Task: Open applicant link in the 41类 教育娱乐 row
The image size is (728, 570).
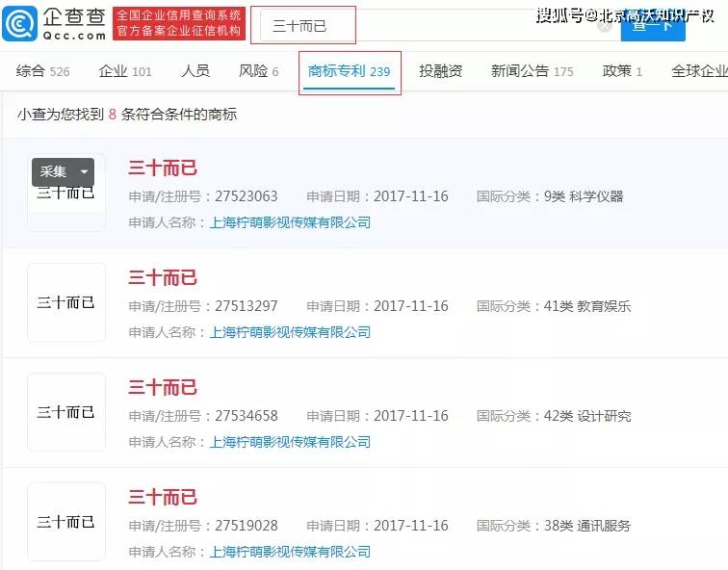Action: 290,332
